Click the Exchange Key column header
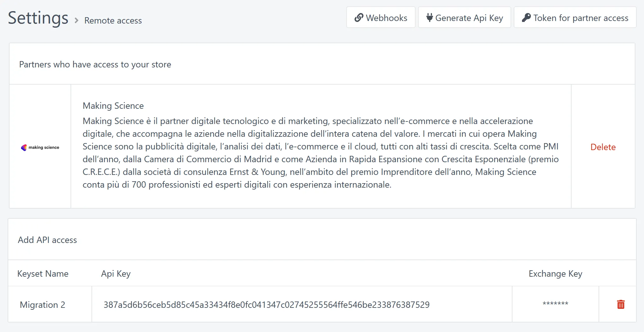644x332 pixels. 555,274
